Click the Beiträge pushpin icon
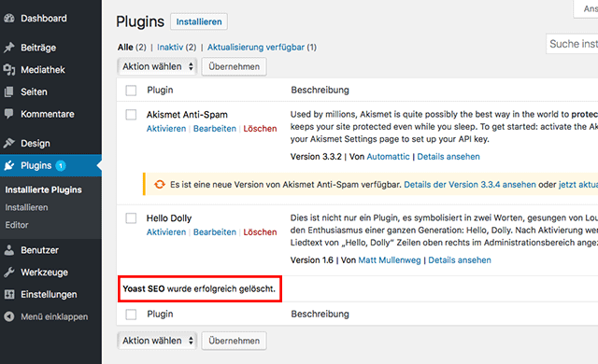Viewport: 598px width, 364px height. [9, 48]
